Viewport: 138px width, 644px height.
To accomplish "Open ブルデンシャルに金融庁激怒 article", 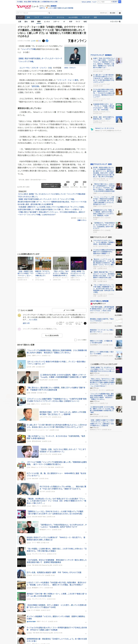I will click(57, 400).
